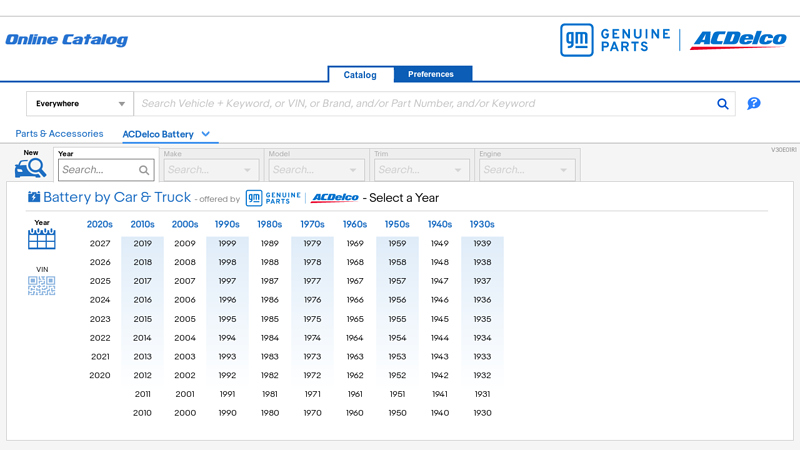The width and height of the screenshot is (800, 450).
Task: Pick year 2024 in the 2020s column
Action: point(100,300)
